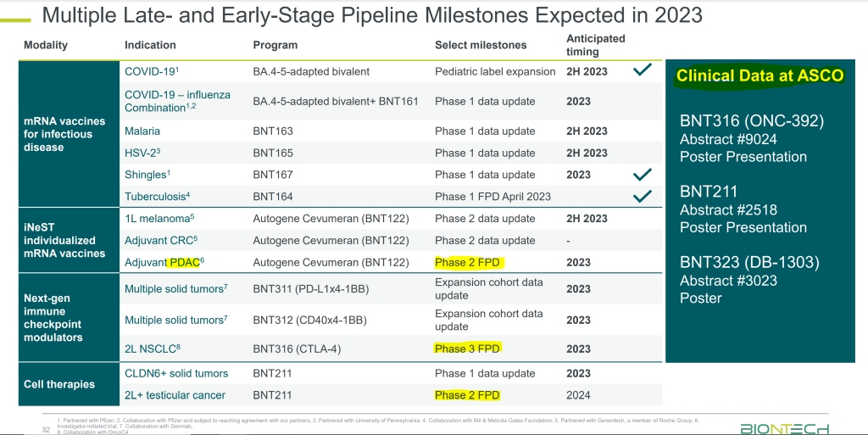868x435 pixels.
Task: Open the BNT316 (ONC-392) abstract entry
Action: [x=751, y=120]
